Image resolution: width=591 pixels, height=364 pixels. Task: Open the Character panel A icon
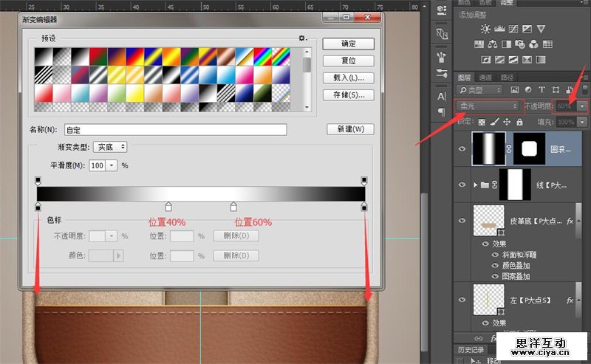coord(442,97)
